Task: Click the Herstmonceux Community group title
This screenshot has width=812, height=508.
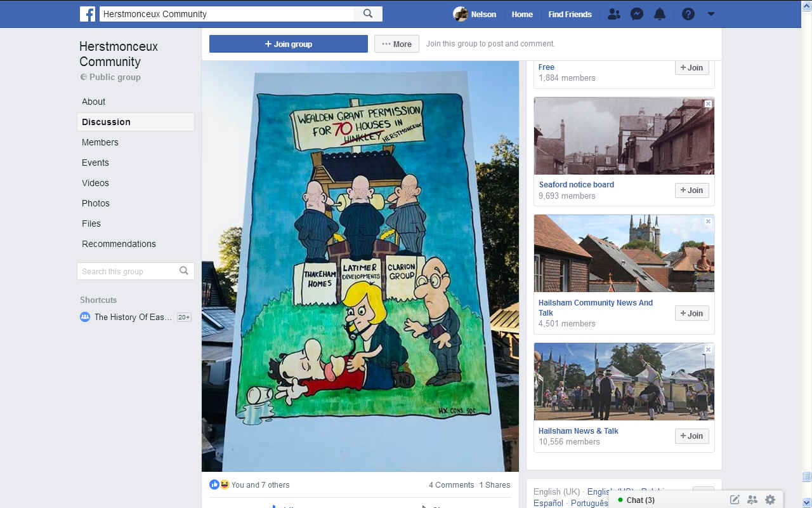Action: point(119,54)
